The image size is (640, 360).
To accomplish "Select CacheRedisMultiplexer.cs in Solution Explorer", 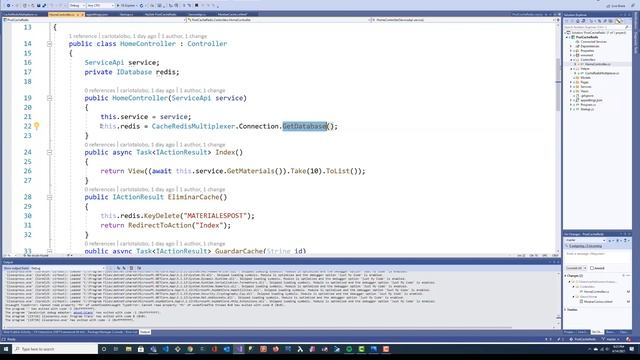I will point(601,73).
